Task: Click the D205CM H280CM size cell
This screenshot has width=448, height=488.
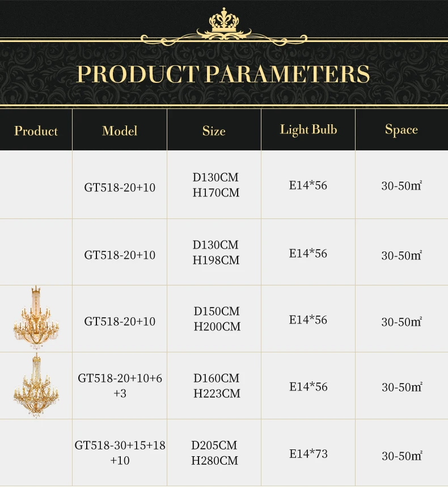Action: (x=214, y=453)
